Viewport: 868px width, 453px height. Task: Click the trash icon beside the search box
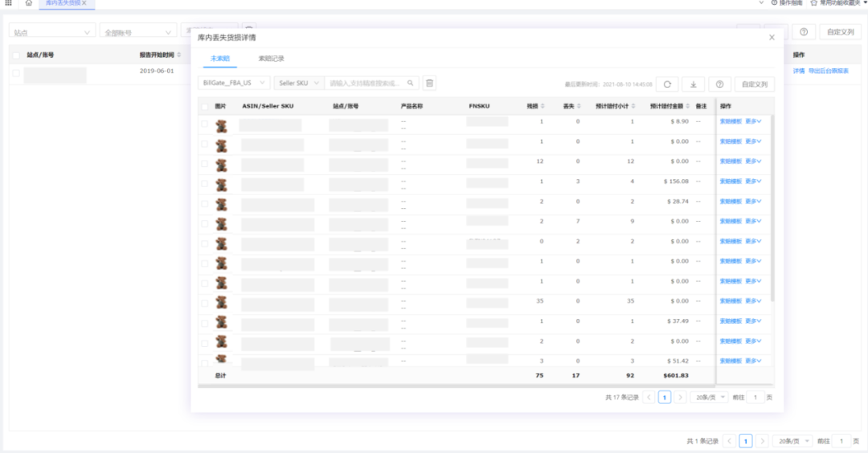(x=430, y=83)
